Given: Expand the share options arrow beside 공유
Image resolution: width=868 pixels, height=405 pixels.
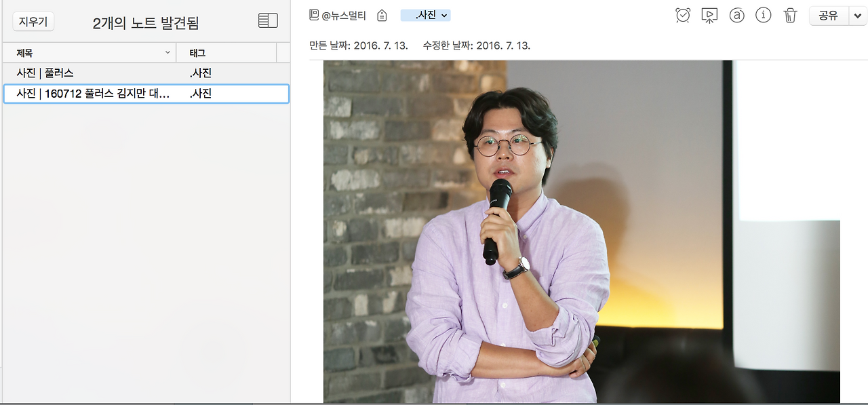Looking at the screenshot, I should (x=857, y=16).
